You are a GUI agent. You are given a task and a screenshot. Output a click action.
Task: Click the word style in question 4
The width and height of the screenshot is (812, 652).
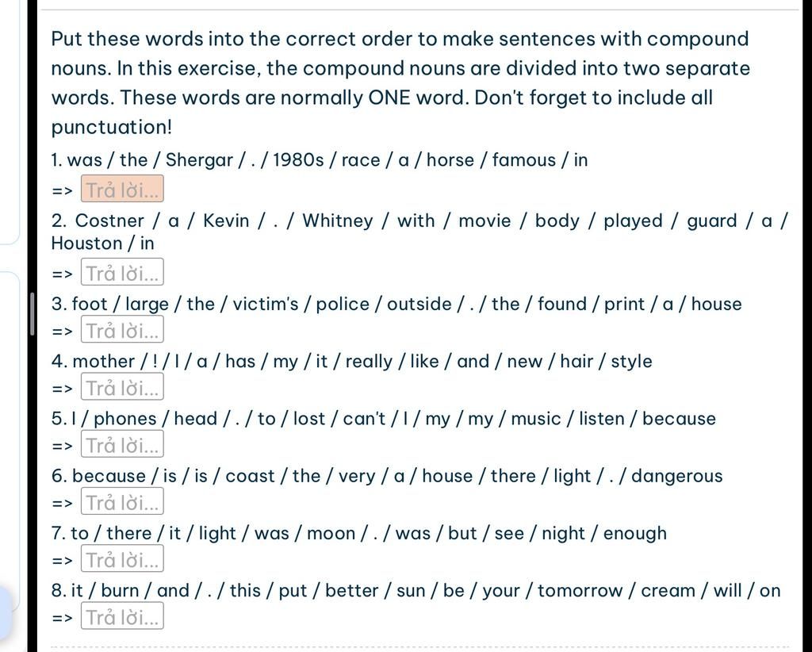click(x=631, y=362)
